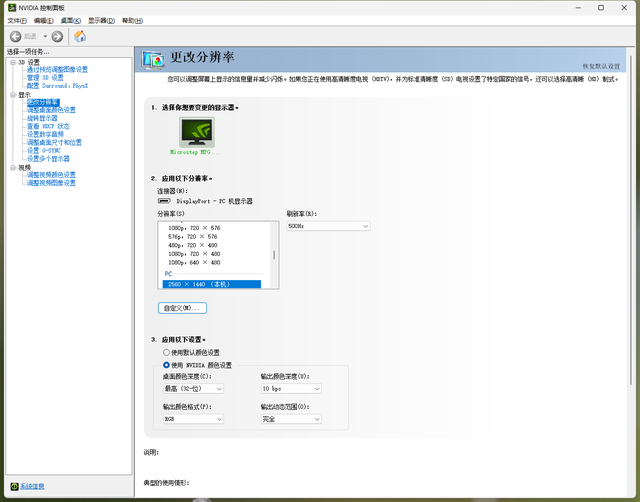This screenshot has height=502, width=640.
Task: Go to Home via the house icon
Action: pyautogui.click(x=80, y=36)
